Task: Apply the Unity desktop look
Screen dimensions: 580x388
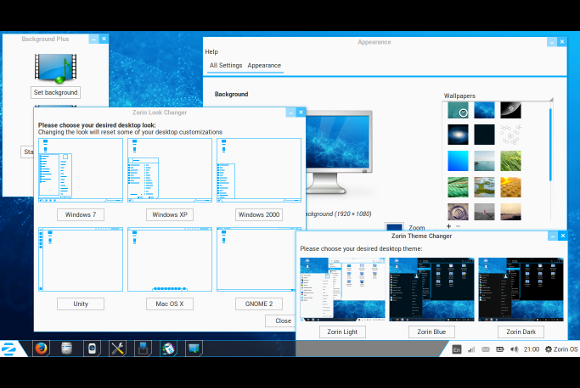Action: (x=81, y=304)
